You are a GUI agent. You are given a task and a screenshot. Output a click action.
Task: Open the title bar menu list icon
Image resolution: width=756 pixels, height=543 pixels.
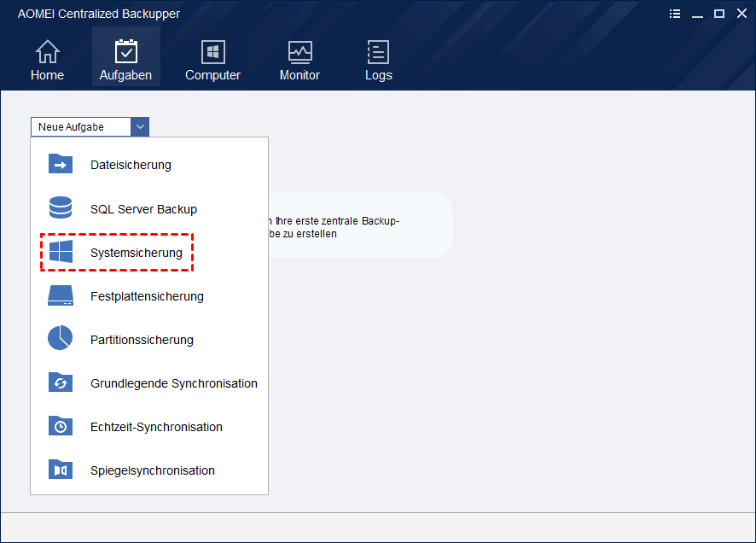675,14
